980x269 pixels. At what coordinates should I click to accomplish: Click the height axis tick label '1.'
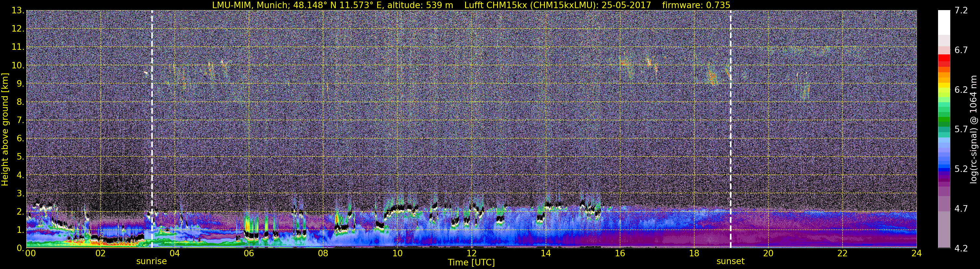[20, 230]
